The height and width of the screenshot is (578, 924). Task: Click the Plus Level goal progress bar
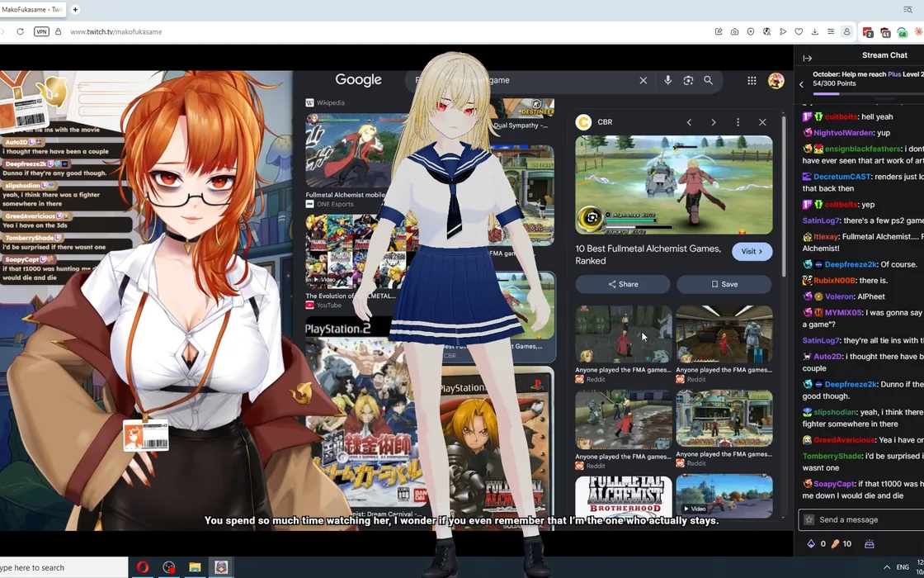869,94
